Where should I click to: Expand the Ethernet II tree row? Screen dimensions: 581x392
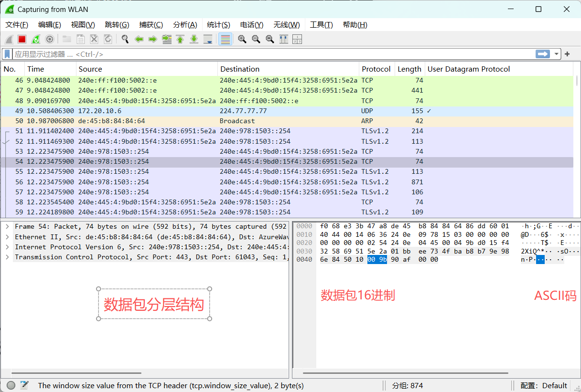click(7, 237)
